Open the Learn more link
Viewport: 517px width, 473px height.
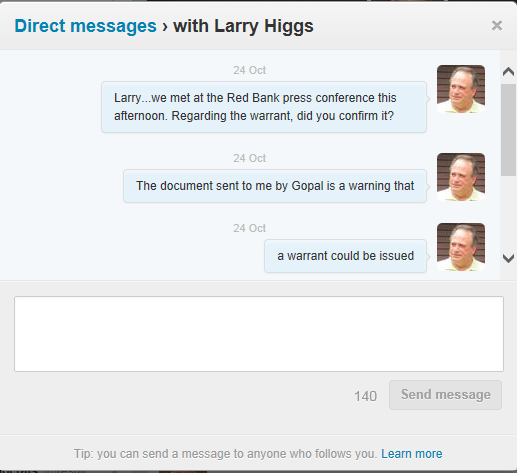tap(412, 454)
